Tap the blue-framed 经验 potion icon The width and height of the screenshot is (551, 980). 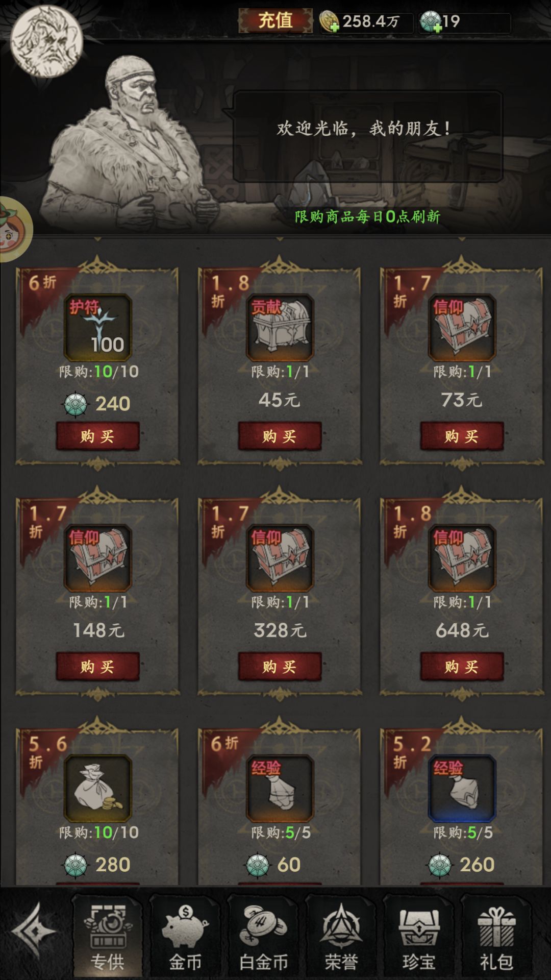pyautogui.click(x=462, y=788)
